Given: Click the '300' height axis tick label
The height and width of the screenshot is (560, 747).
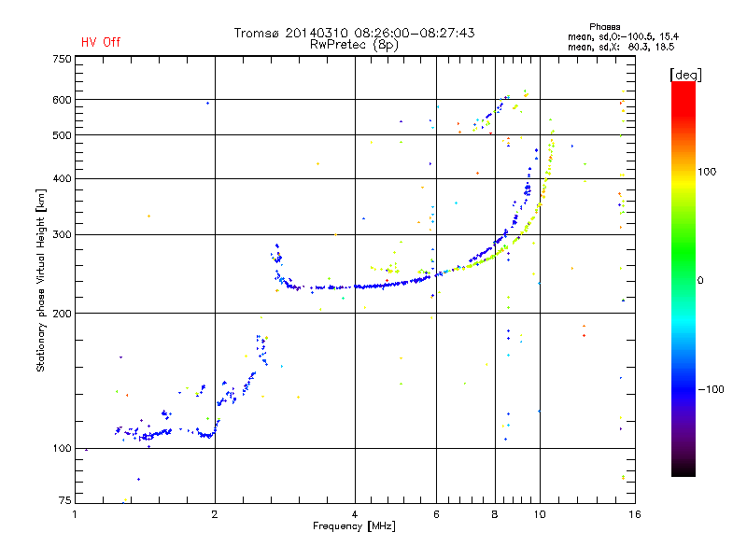Looking at the screenshot, I should pos(62,235).
